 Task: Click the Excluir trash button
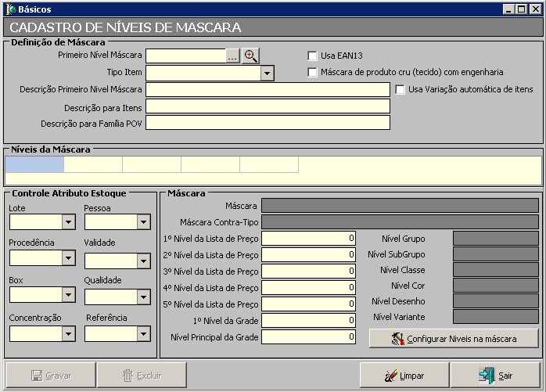tap(142, 376)
